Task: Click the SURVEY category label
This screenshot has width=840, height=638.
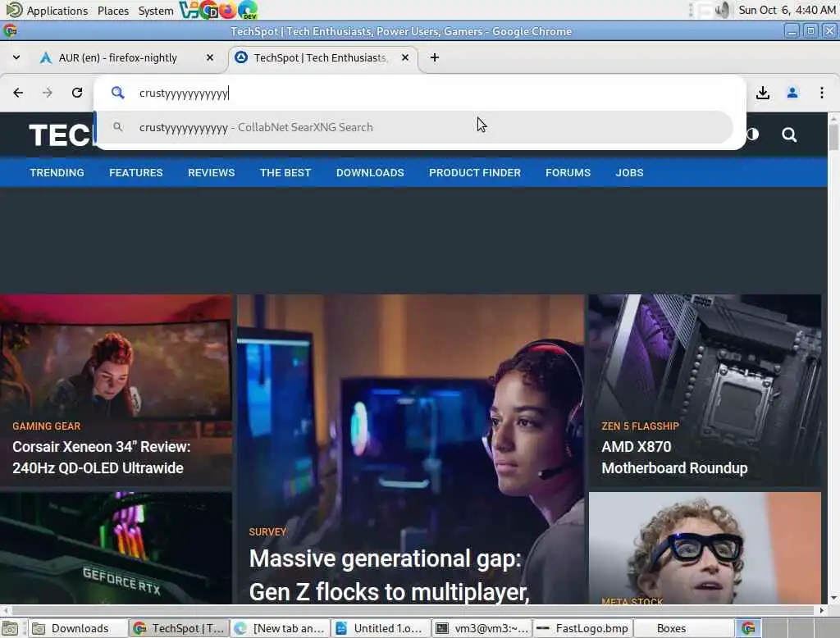Action: pyautogui.click(x=268, y=532)
